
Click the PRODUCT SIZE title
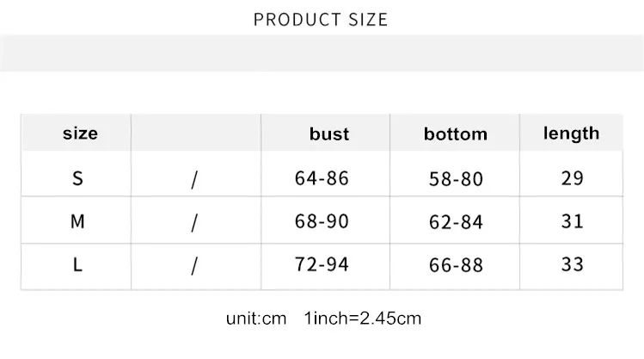pyautogui.click(x=321, y=20)
